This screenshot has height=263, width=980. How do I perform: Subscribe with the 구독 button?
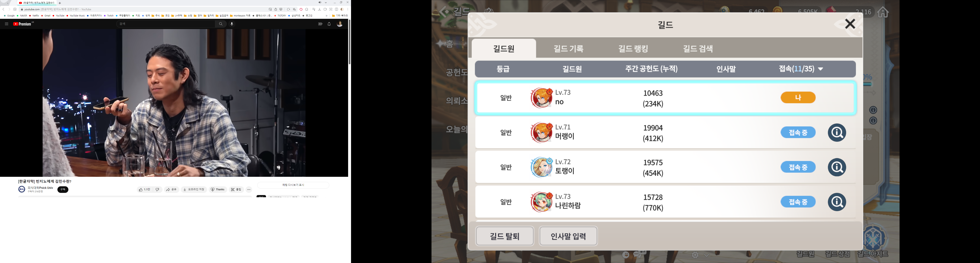[x=63, y=190]
